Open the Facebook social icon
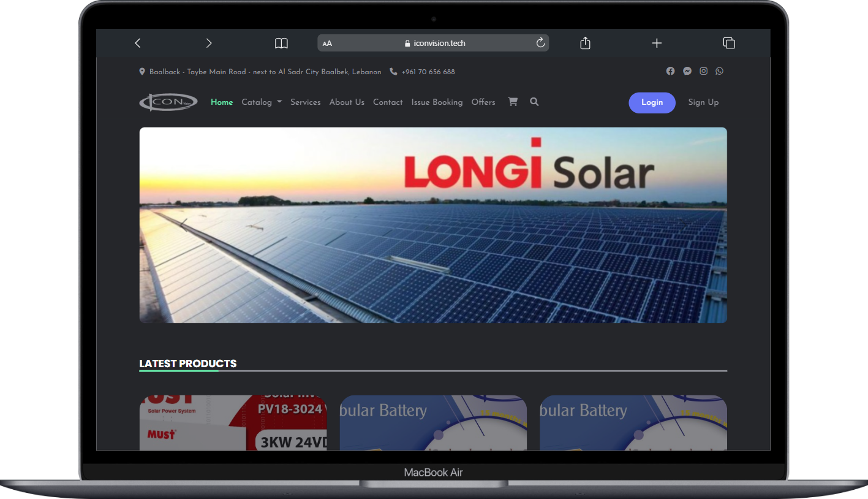The image size is (868, 499). click(x=670, y=71)
